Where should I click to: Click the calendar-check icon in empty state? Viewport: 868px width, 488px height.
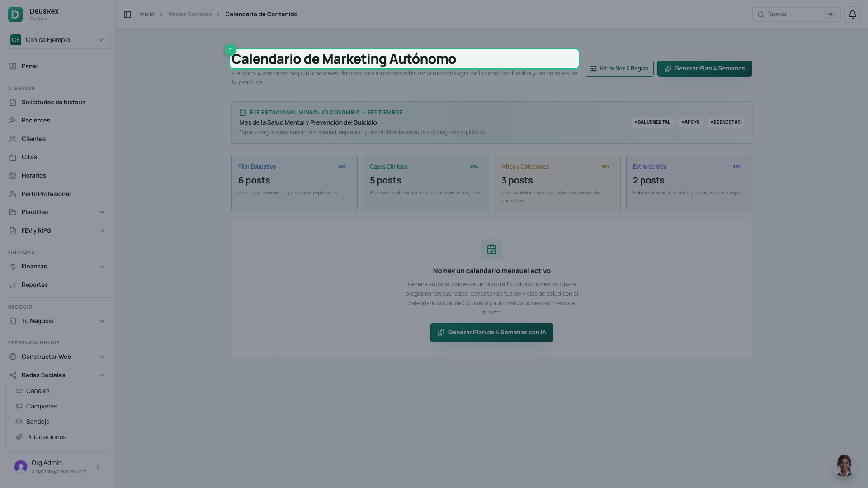coord(492,249)
